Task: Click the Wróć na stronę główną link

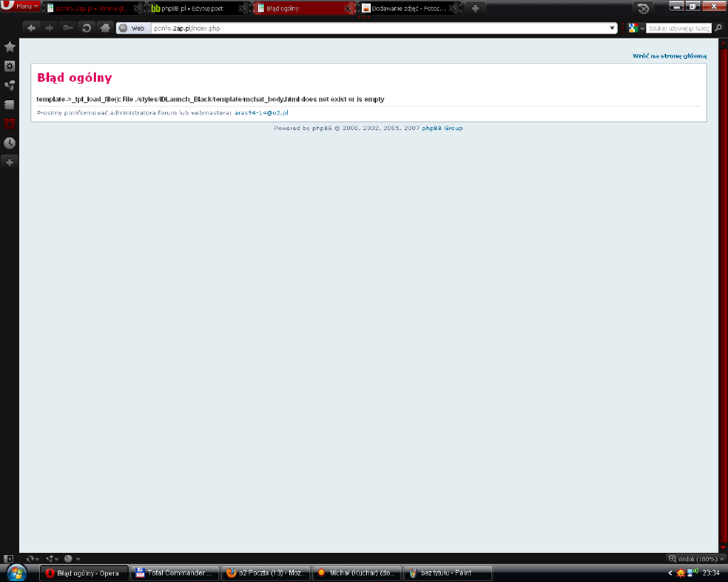Action: pyautogui.click(x=669, y=55)
